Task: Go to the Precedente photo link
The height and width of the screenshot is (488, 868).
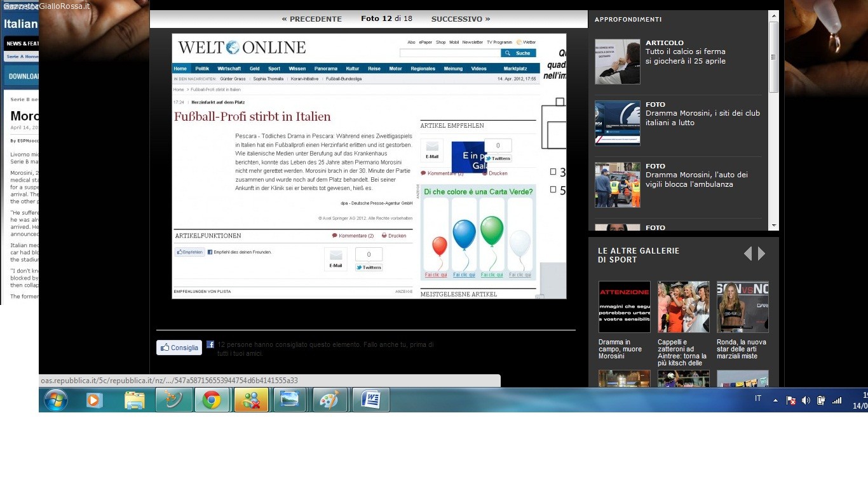Action: click(x=311, y=19)
